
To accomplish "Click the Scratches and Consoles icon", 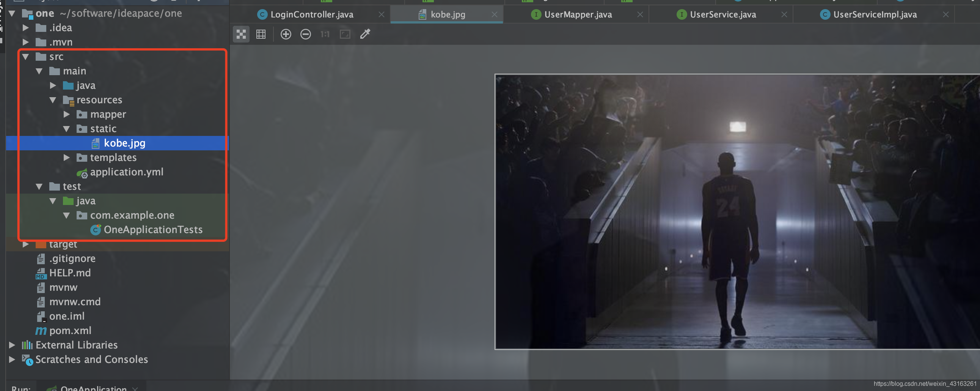I will (27, 360).
